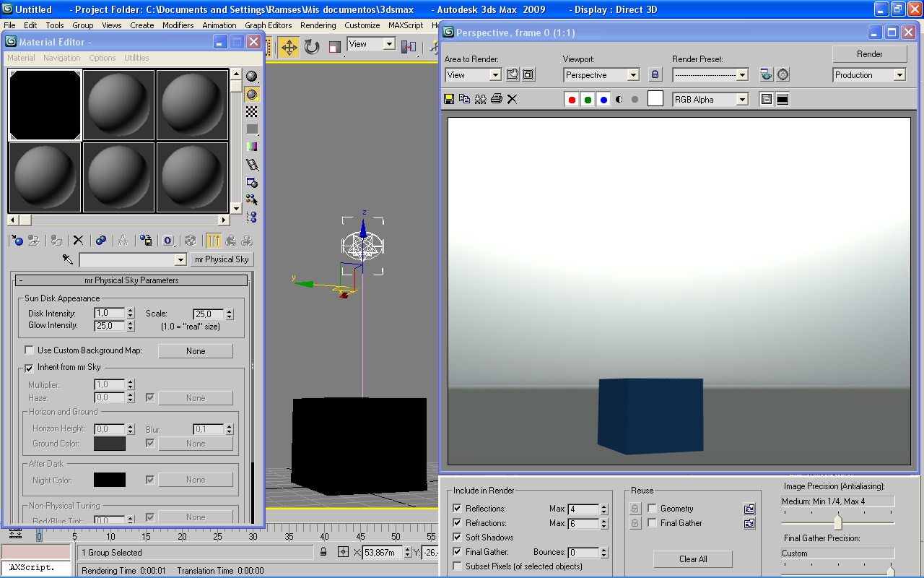Open the Animation menu
924x578 pixels.
[x=219, y=25]
